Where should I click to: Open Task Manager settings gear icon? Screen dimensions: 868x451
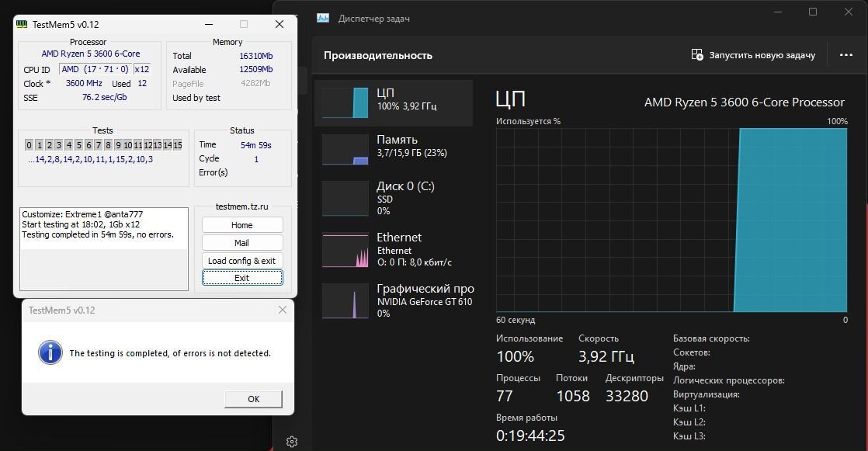[x=292, y=442]
